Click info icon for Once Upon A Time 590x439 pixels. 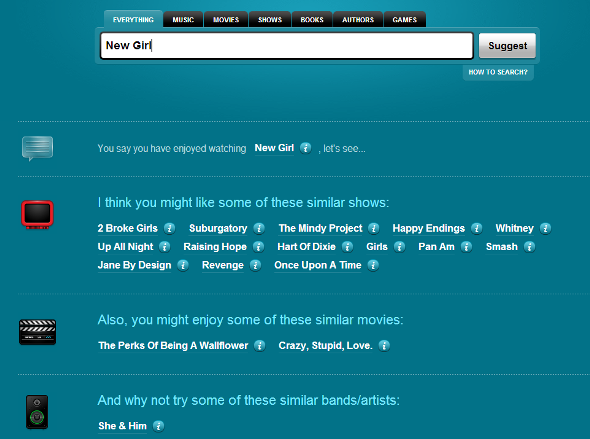[x=373, y=265]
